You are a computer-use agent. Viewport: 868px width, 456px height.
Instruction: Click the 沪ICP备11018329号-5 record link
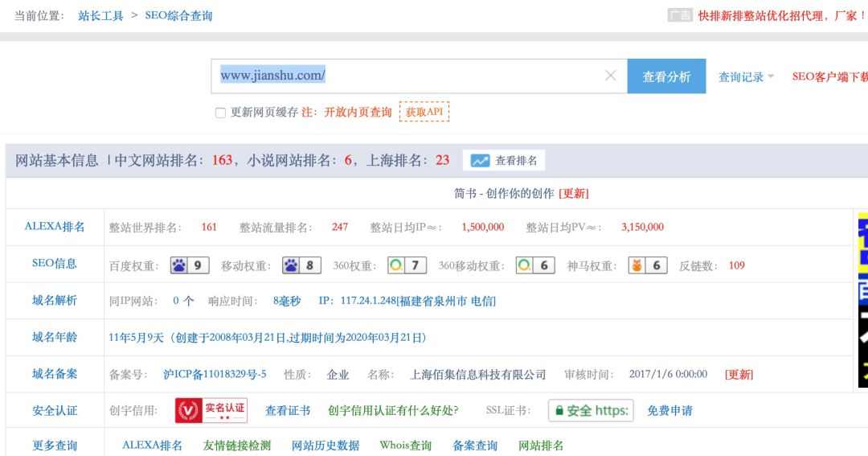tap(215, 375)
